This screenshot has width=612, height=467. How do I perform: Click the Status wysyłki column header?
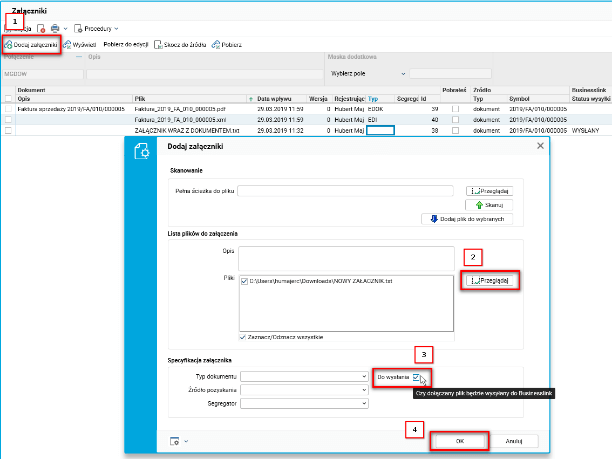591,99
